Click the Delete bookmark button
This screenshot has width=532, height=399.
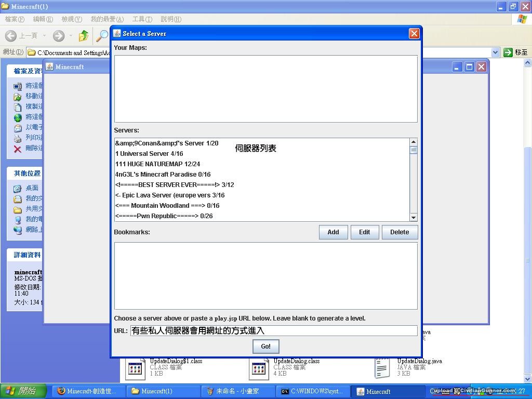click(x=399, y=232)
